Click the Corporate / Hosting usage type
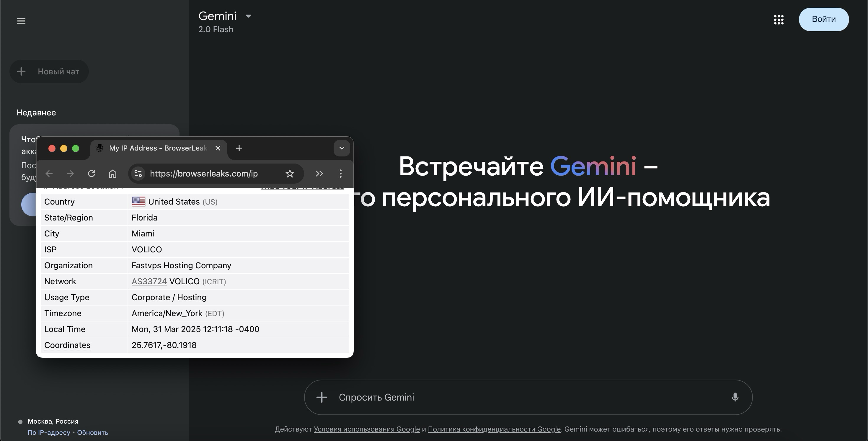The height and width of the screenshot is (441, 868). tap(169, 297)
